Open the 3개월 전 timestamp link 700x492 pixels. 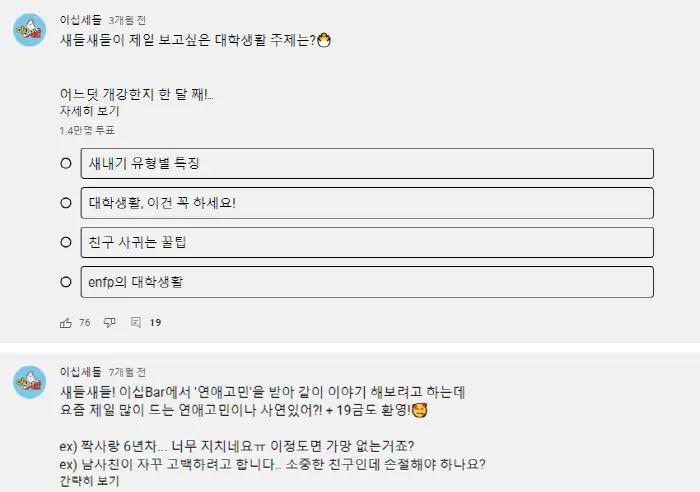click(127, 21)
